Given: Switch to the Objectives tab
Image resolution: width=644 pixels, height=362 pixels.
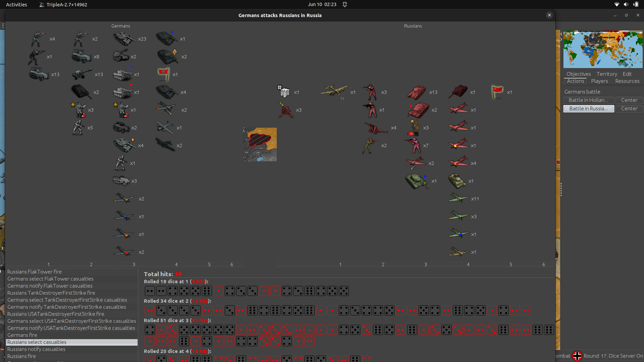Looking at the screenshot, I should point(579,74).
